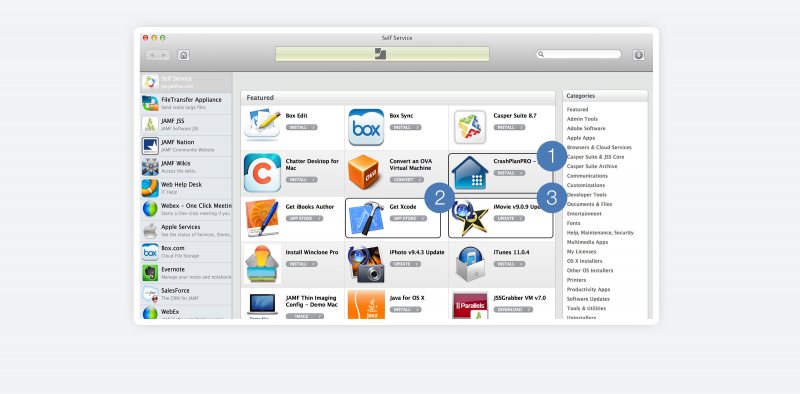Open the Admin Tools category
800x394 pixels.
click(x=582, y=119)
